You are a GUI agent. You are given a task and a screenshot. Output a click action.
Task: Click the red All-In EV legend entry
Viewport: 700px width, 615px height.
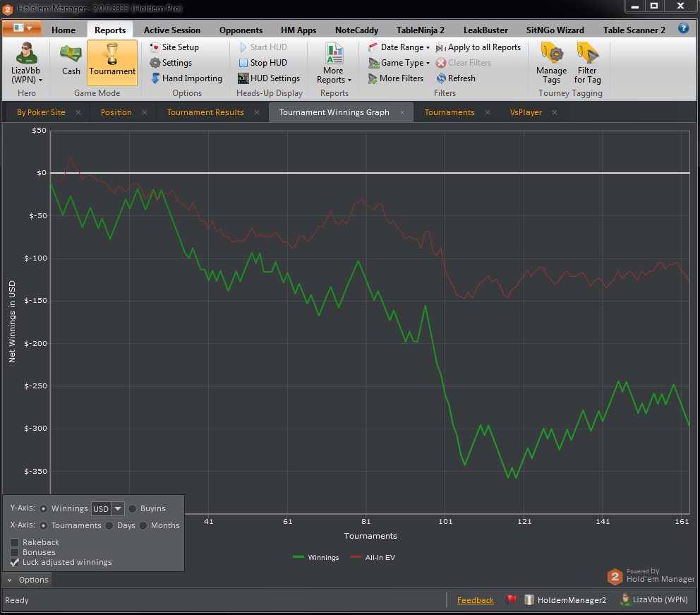(x=373, y=557)
